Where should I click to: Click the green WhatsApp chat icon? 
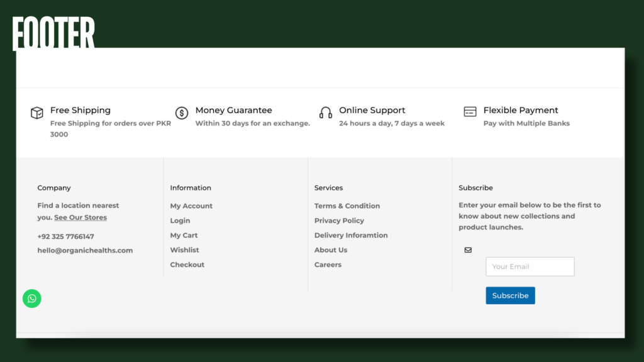pos(32,299)
